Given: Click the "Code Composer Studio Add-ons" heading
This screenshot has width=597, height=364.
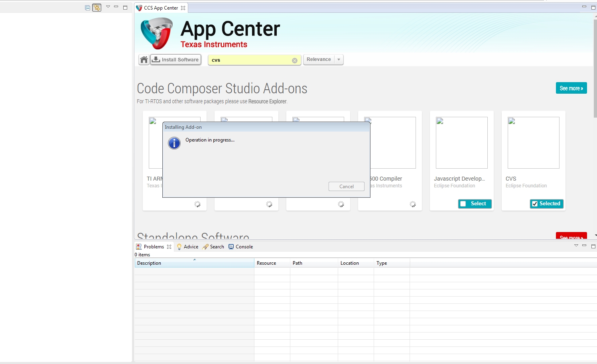Looking at the screenshot, I should tap(222, 89).
